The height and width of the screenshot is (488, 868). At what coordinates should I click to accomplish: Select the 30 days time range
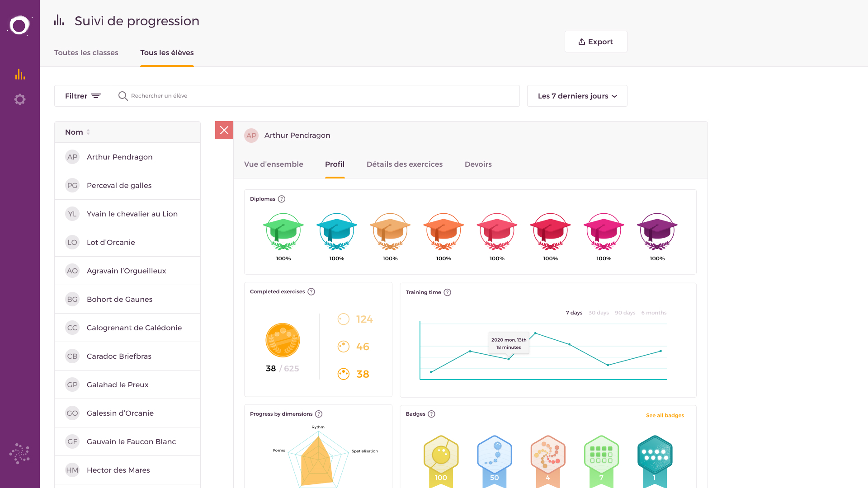pos(599,313)
